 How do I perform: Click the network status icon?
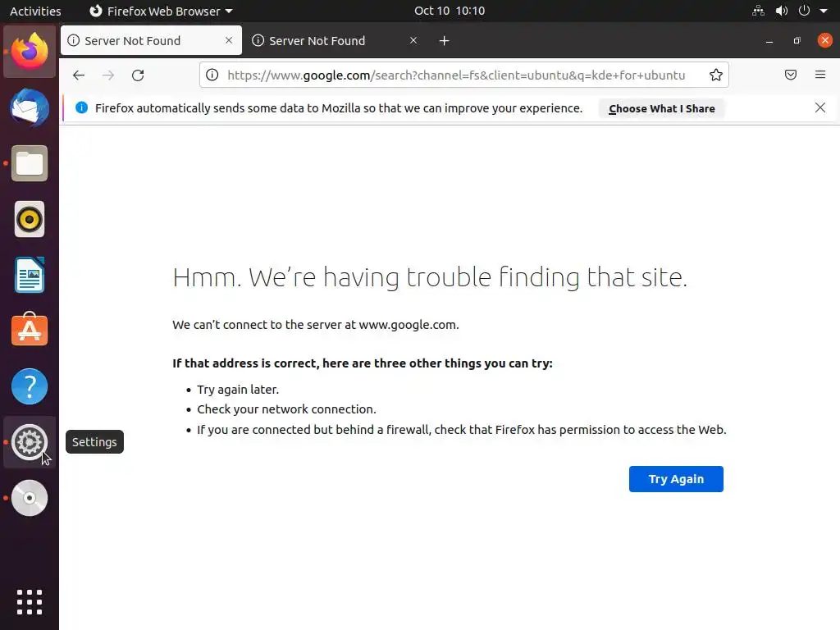(x=758, y=11)
